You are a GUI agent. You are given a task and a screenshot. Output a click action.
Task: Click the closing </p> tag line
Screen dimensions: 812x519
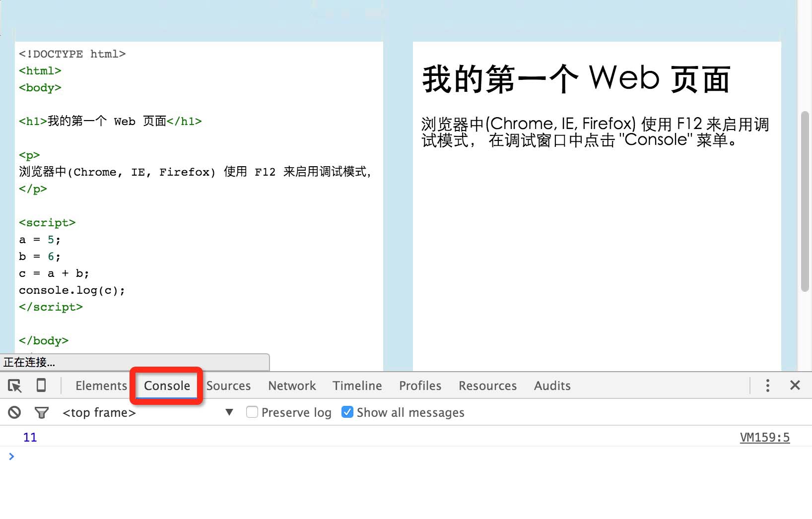[x=33, y=189]
